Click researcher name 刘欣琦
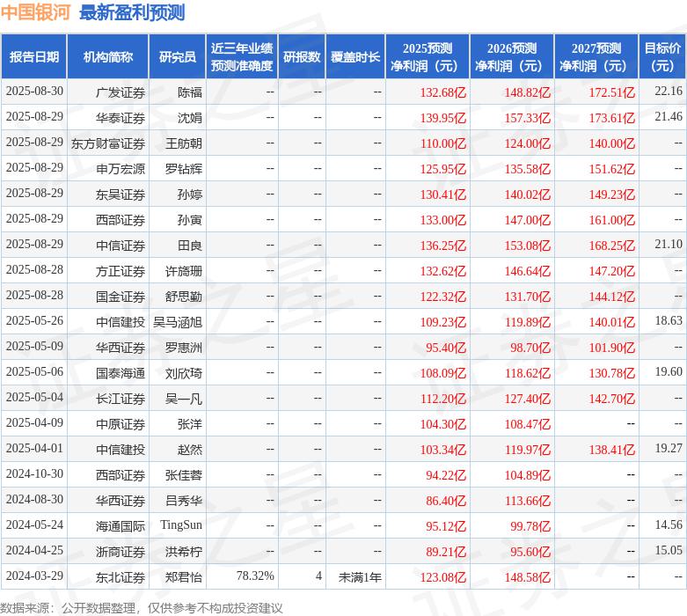Image resolution: width=687 pixels, height=616 pixels. point(184,373)
